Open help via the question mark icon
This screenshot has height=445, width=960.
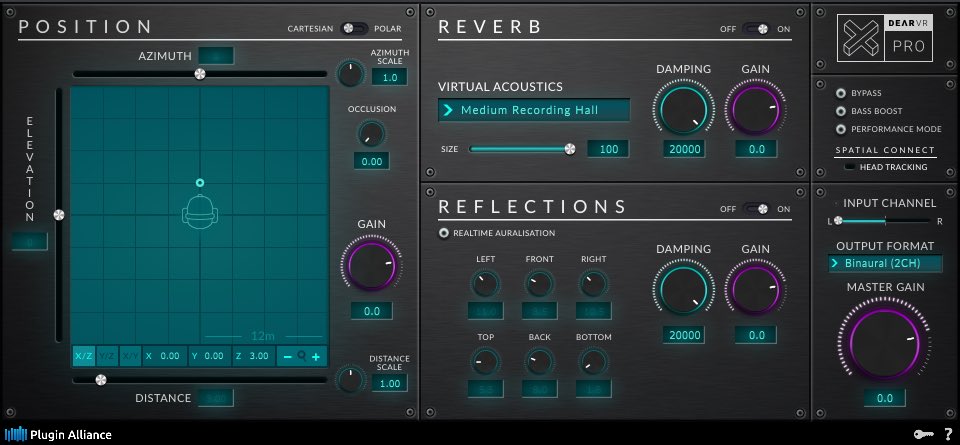(948, 435)
